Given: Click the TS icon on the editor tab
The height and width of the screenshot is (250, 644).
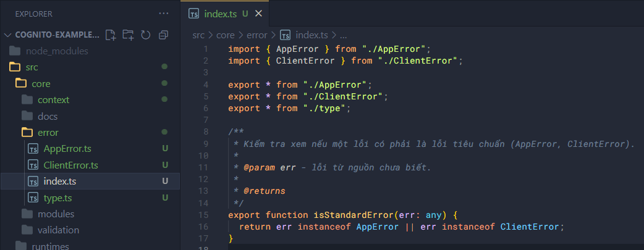Looking at the screenshot, I should (x=194, y=14).
